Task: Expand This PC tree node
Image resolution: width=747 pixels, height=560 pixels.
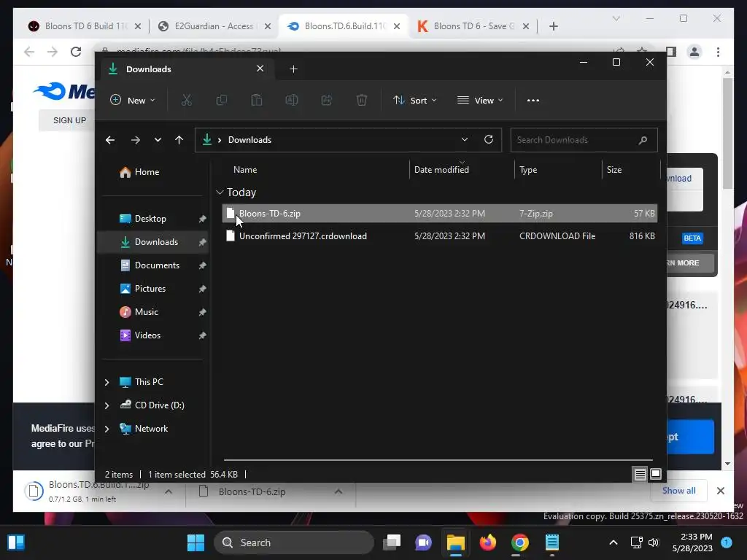Action: coord(107,382)
